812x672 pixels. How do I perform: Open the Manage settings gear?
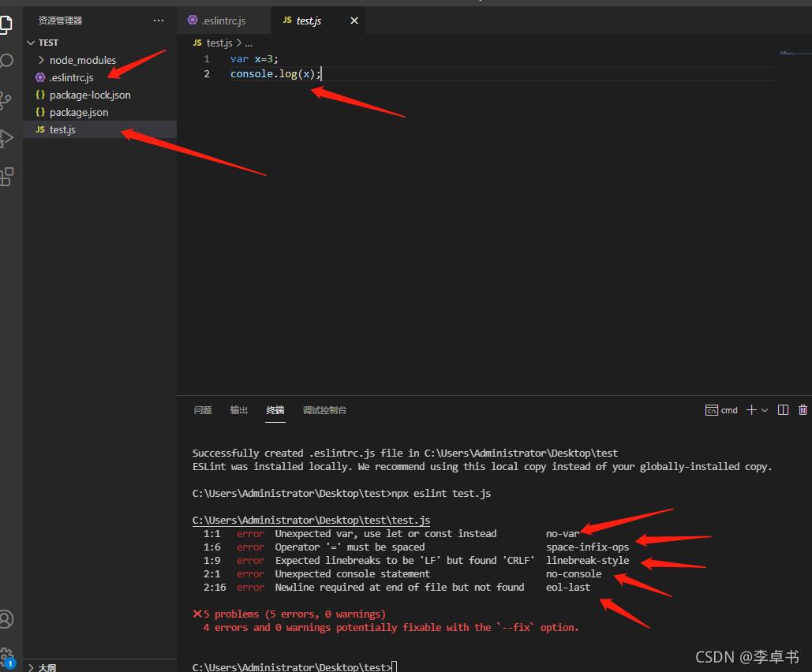(x=6, y=656)
